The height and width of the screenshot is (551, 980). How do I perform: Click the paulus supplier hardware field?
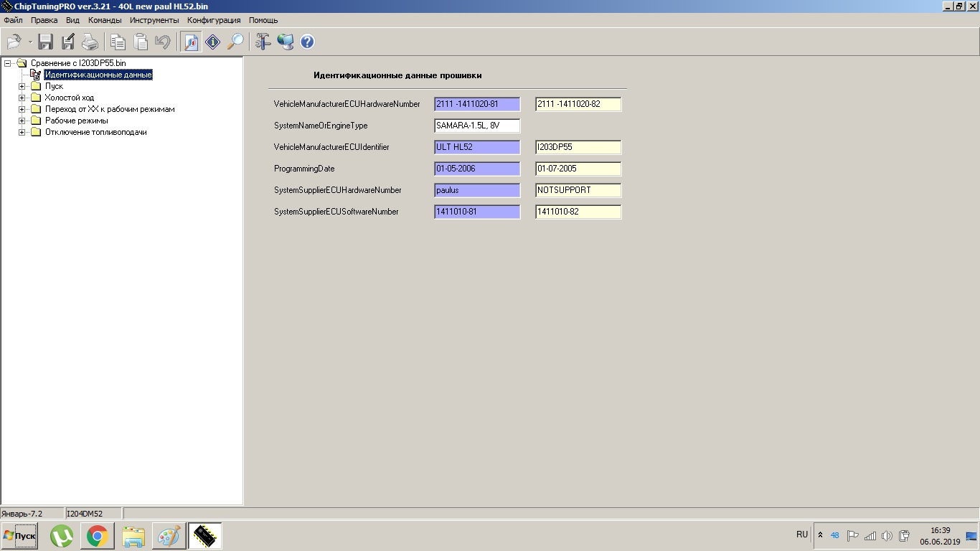pyautogui.click(x=477, y=190)
